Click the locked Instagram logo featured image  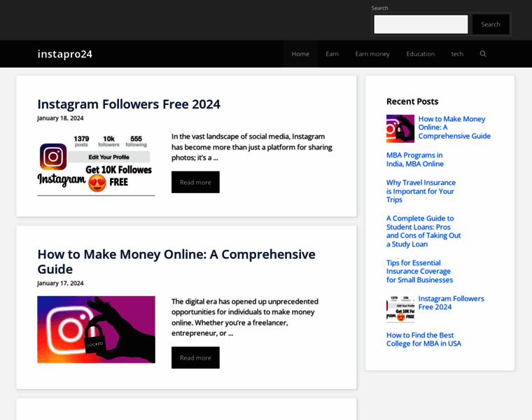pos(96,330)
